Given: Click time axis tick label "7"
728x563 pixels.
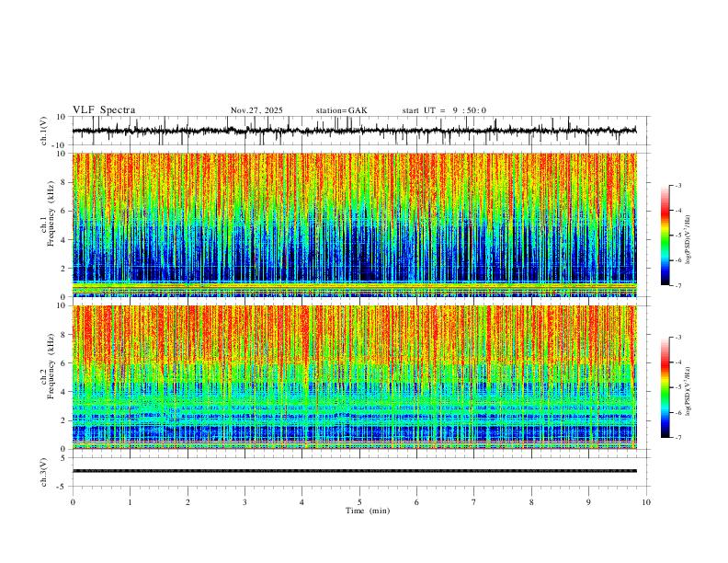Looking at the screenshot, I should click(474, 502).
